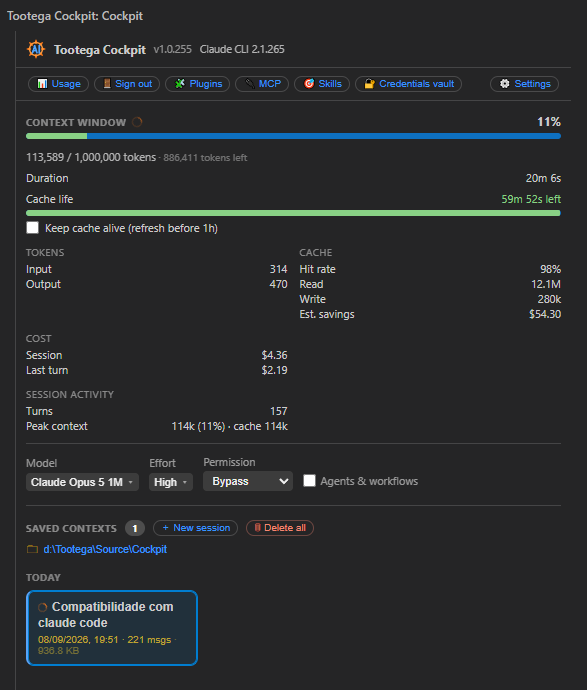The image size is (587, 690).
Task: Start a New session
Action: tap(195, 528)
